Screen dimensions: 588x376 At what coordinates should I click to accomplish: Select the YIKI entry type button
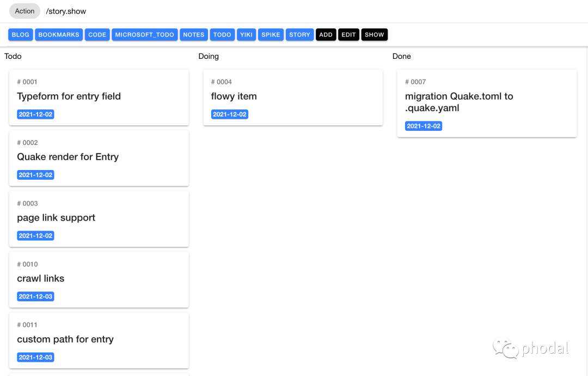pyautogui.click(x=246, y=35)
